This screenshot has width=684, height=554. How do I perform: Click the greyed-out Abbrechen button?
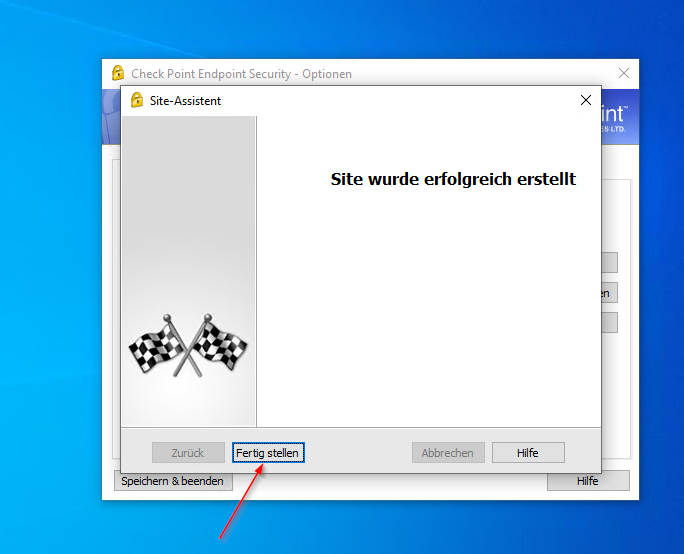pyautogui.click(x=448, y=453)
